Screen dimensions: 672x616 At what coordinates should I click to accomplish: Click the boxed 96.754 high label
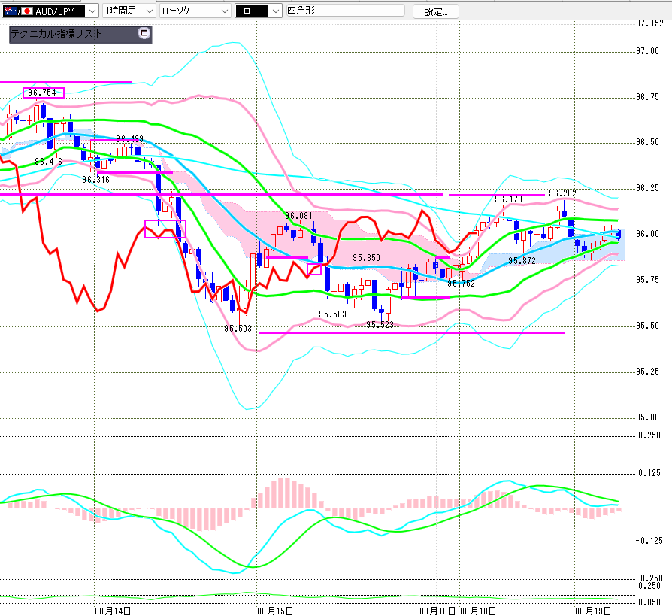(x=43, y=93)
